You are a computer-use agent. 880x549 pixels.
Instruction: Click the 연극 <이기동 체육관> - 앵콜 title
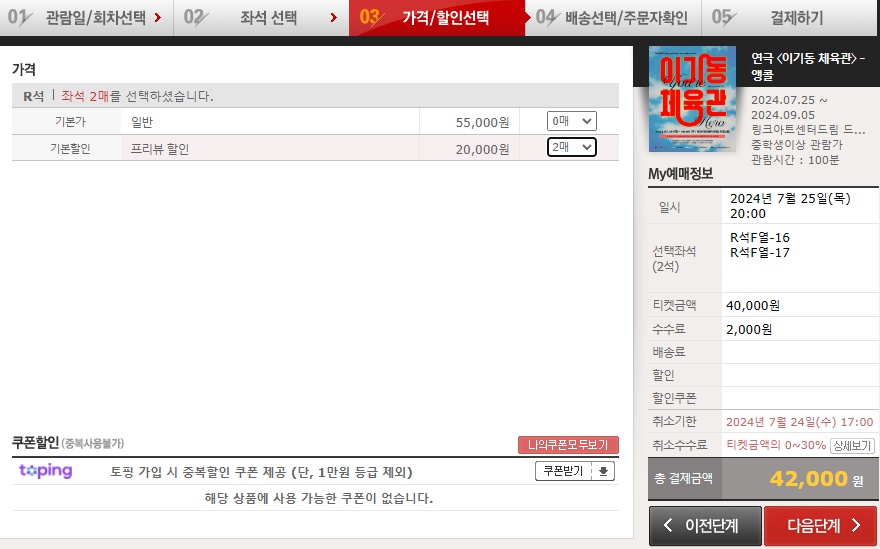[808, 66]
